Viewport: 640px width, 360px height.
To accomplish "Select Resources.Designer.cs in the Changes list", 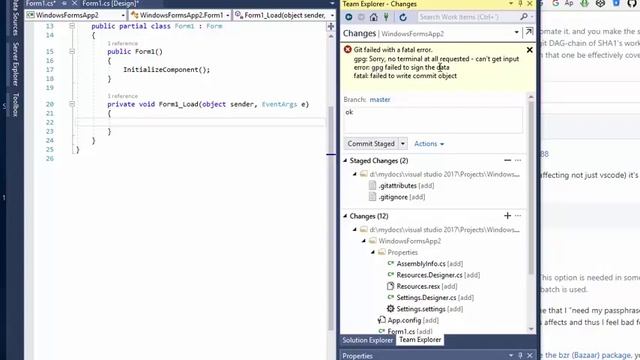I will pos(433,276).
